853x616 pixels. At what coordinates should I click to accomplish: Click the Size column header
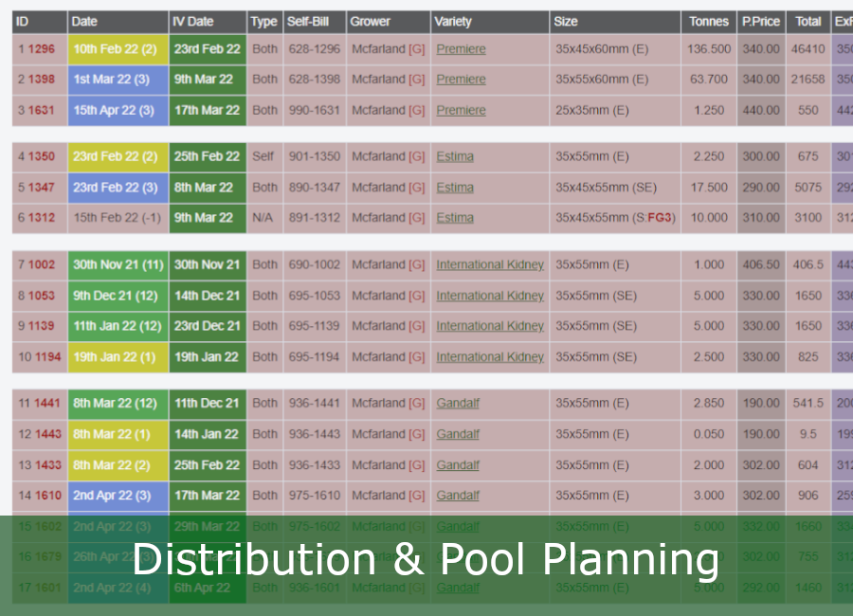pyautogui.click(x=569, y=22)
